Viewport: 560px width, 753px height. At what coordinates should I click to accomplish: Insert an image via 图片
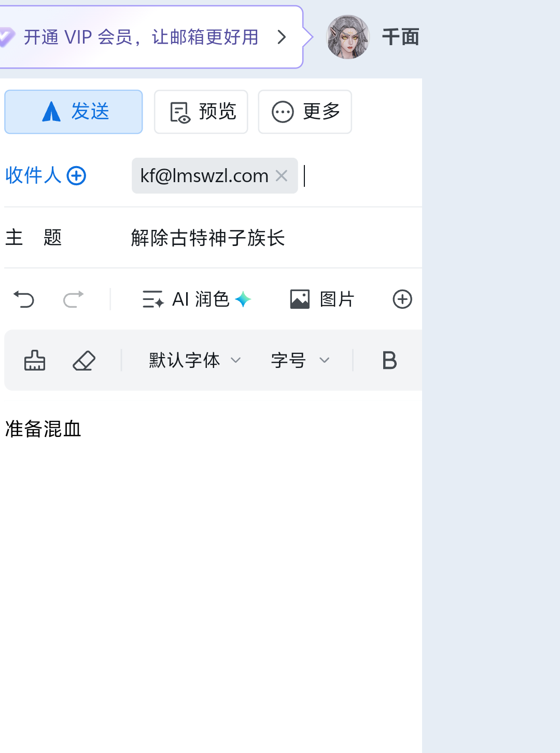click(322, 299)
